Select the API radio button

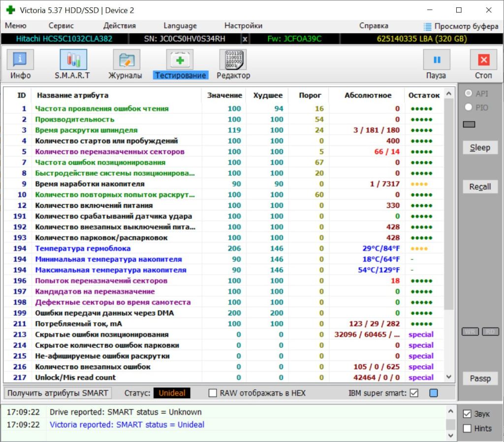click(469, 93)
